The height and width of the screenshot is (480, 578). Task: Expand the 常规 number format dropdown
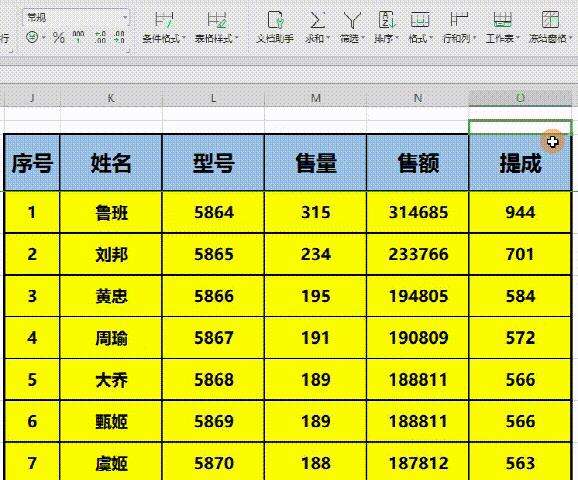pyautogui.click(x=125, y=17)
